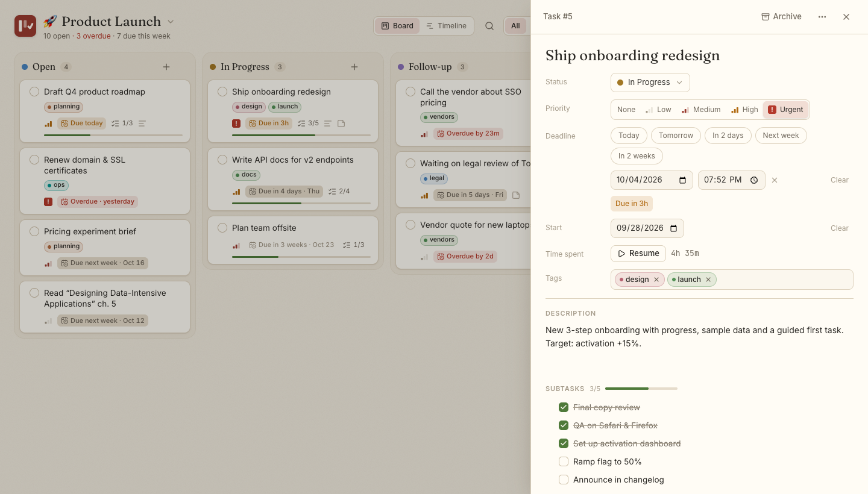Uncheck QA on Safari & Firefox subtask
This screenshot has height=494, width=868.
[564, 425]
